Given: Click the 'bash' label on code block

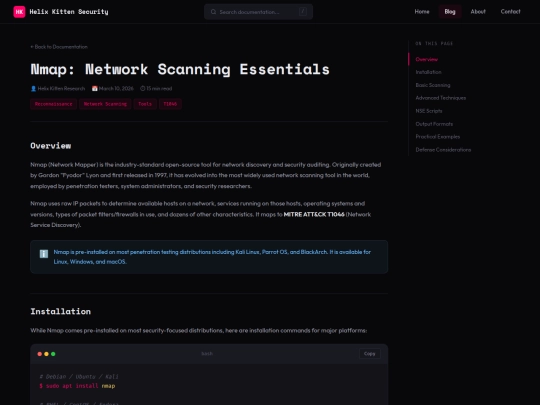Looking at the screenshot, I should pyautogui.click(x=207, y=354).
